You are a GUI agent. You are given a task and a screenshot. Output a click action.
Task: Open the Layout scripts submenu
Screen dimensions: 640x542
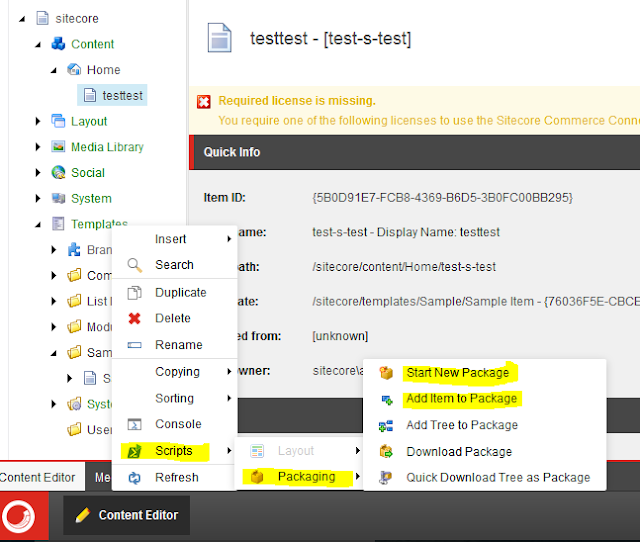(299, 451)
